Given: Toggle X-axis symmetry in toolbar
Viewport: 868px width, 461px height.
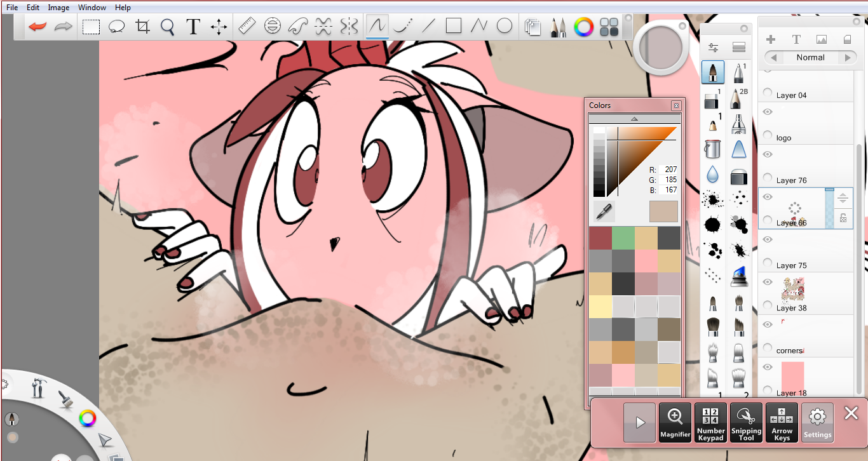Looking at the screenshot, I should (323, 26).
